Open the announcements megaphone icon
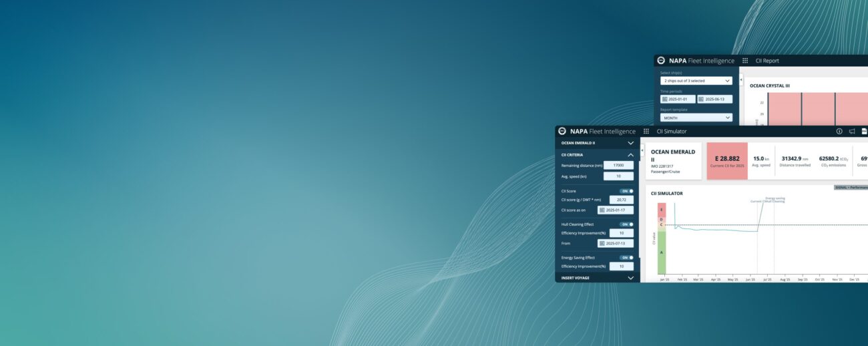This screenshot has width=868, height=346. coord(852,132)
